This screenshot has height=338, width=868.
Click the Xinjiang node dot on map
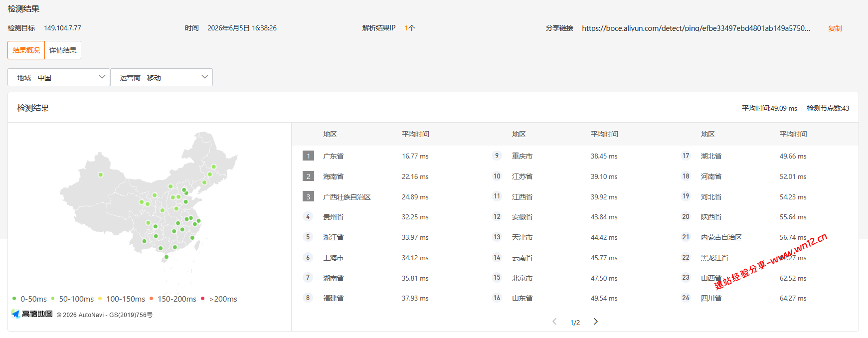pos(101,174)
